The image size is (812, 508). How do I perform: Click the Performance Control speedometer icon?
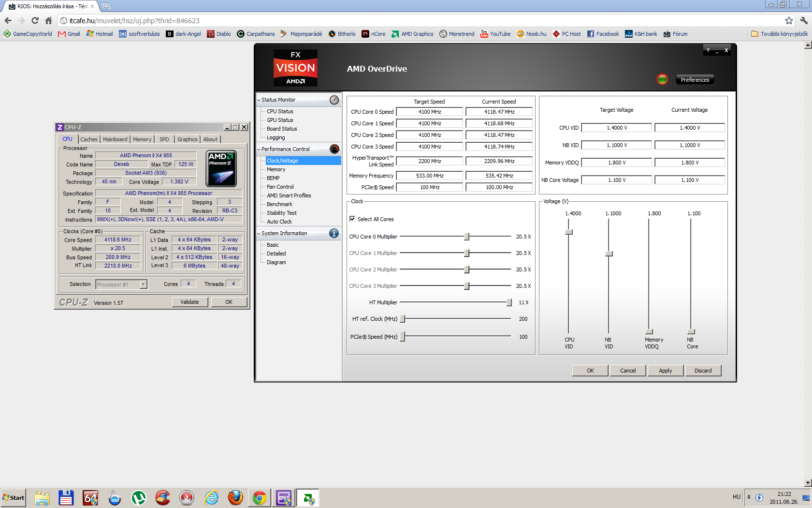point(334,149)
